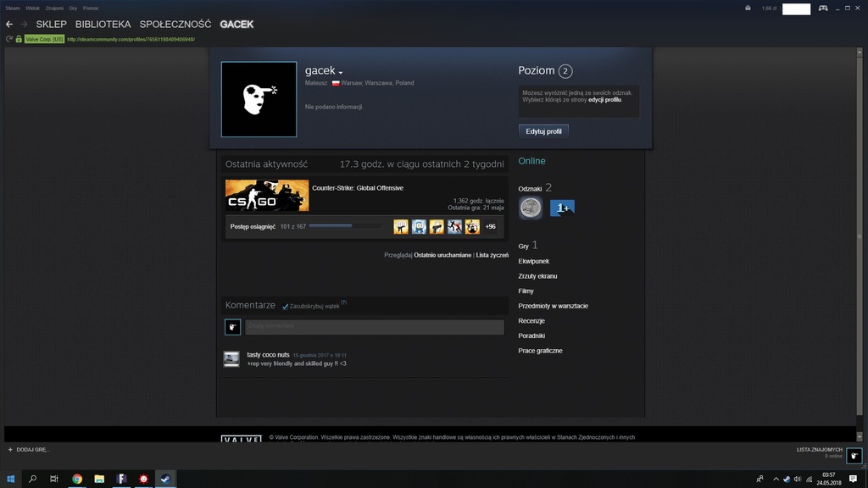Click the Poland flag icon
The height and width of the screenshot is (488, 868).
336,83
